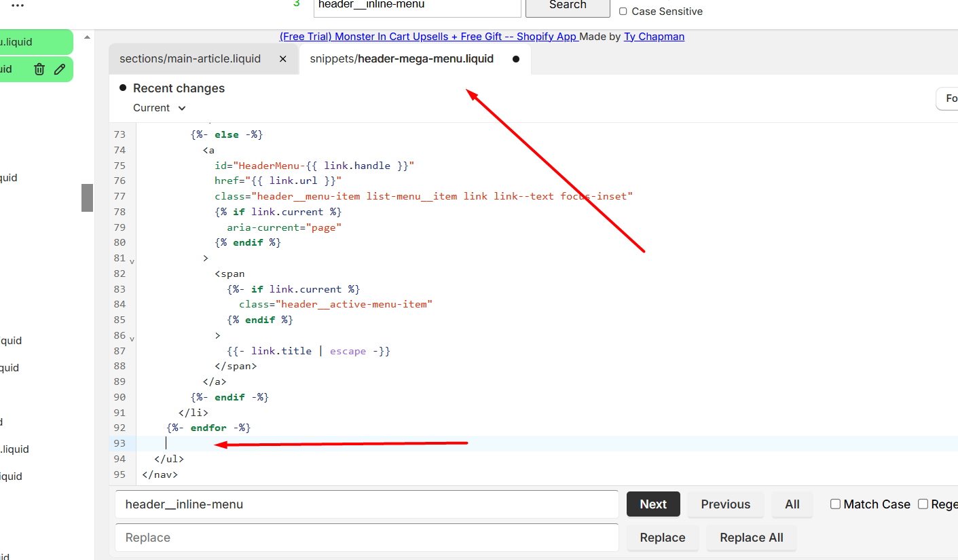
Task: Click the href="{{ link.url }}" code line
Action: [x=278, y=181]
